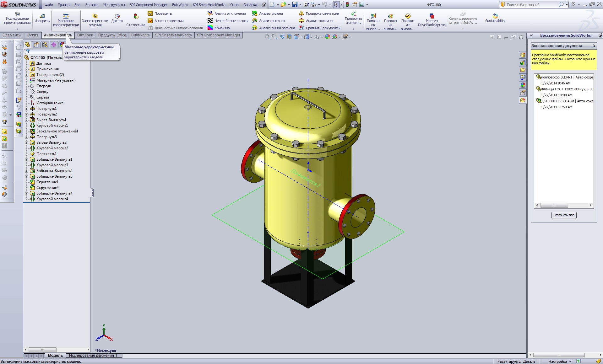603x364 pixels.
Task: Expand the Примечания tree node
Action: (27, 69)
